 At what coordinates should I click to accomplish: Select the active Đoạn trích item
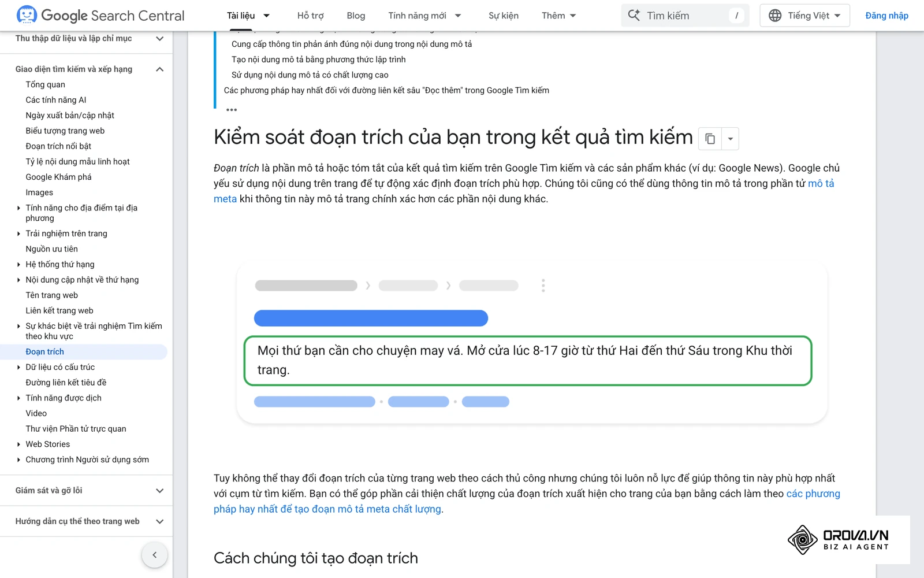coord(44,351)
